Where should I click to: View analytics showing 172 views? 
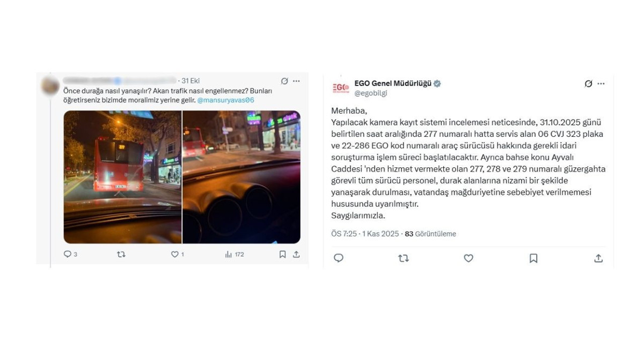[235, 254]
